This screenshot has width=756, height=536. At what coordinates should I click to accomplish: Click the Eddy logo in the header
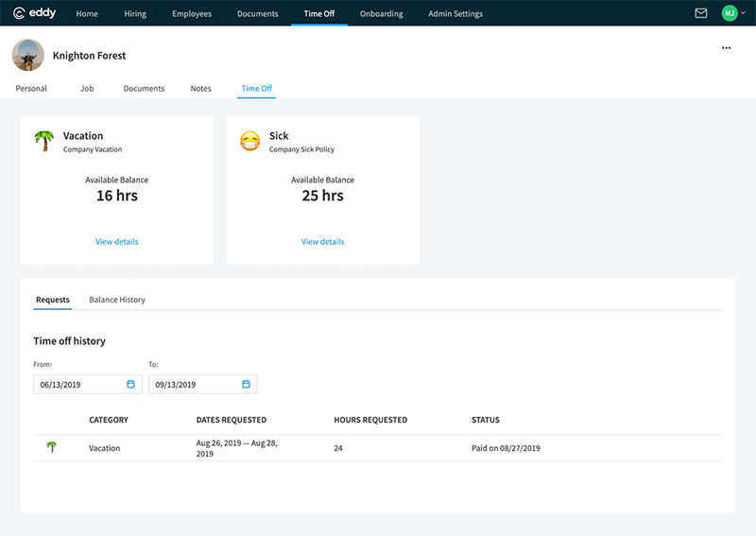36,13
